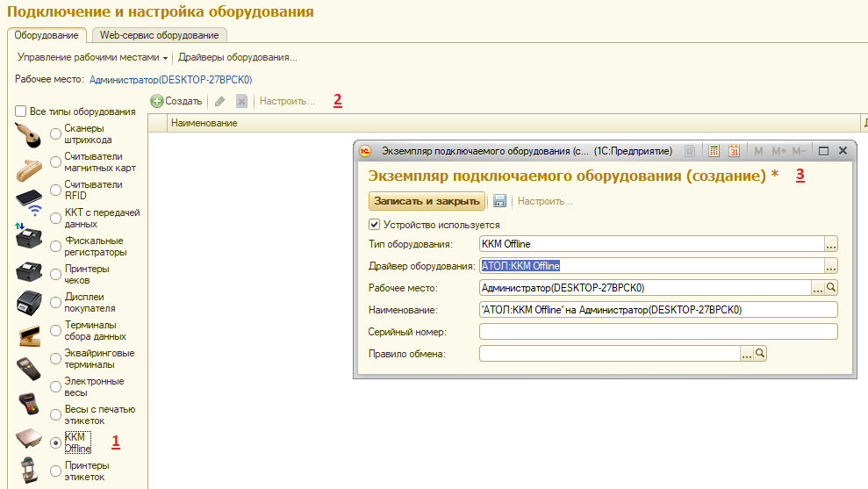Toggle Все типы оборудования checkbox
Image resolution: width=868 pixels, height=489 pixels.
(21, 111)
